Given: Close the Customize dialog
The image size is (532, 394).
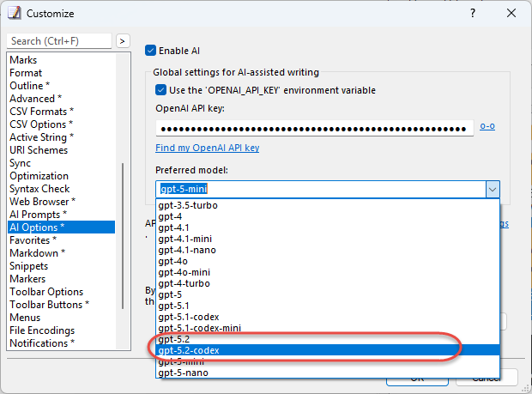Looking at the screenshot, I should point(511,13).
